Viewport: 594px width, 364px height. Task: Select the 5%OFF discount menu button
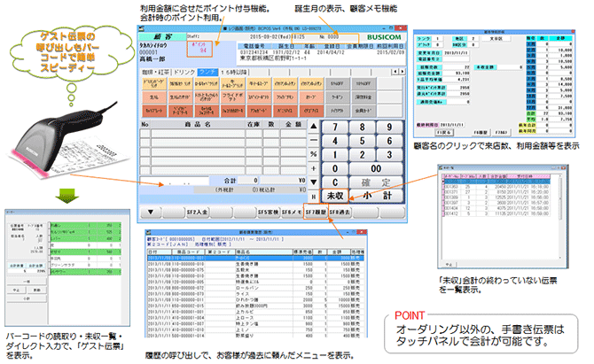pos(332,81)
